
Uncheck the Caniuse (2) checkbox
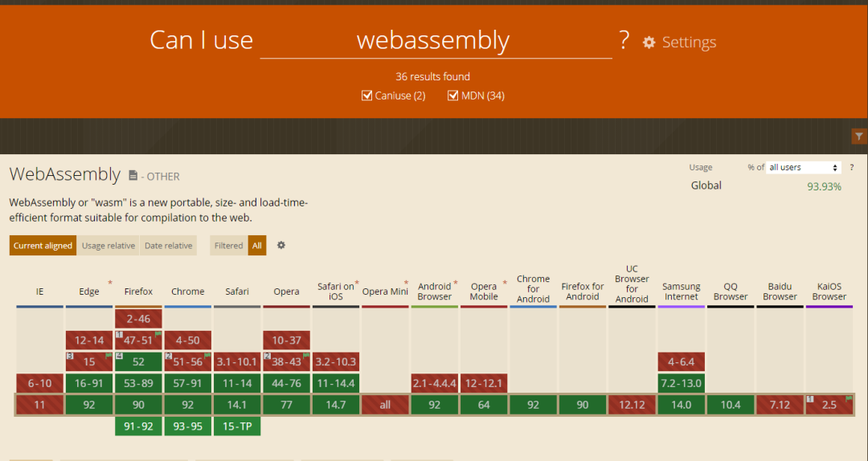367,96
